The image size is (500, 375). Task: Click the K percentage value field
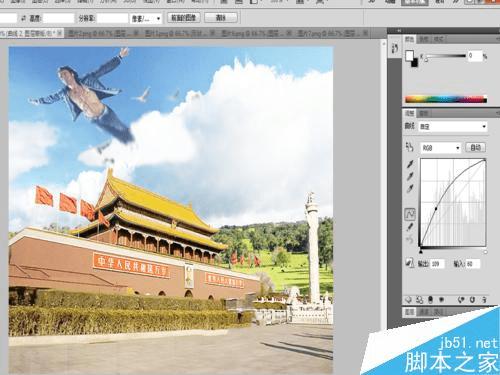(474, 56)
